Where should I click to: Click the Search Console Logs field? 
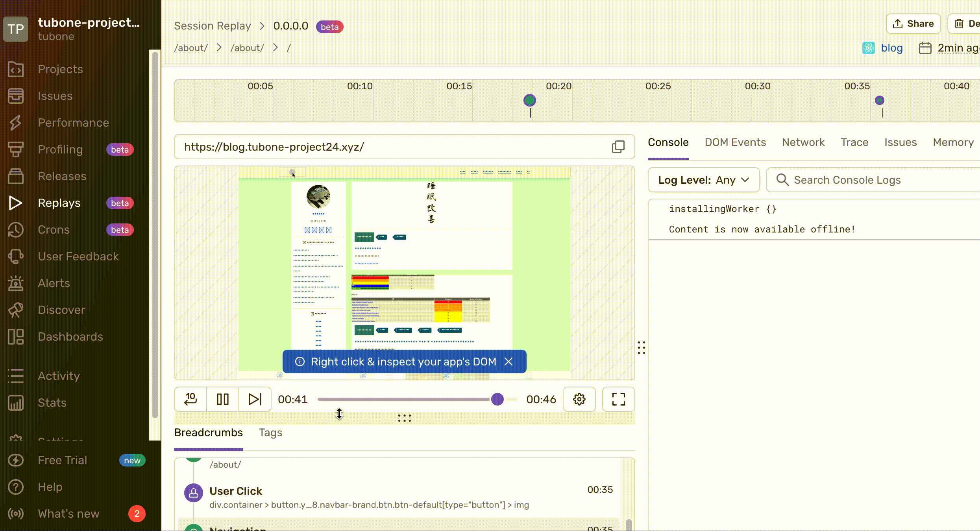pos(866,180)
